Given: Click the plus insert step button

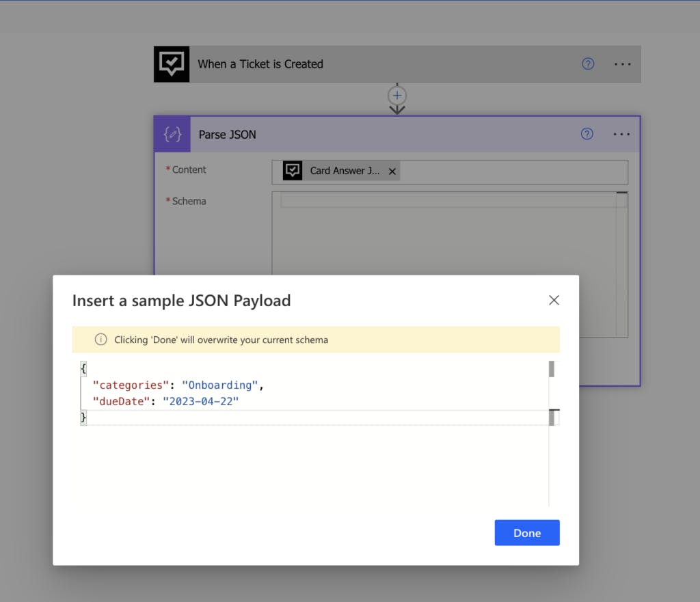Looking at the screenshot, I should pyautogui.click(x=397, y=95).
